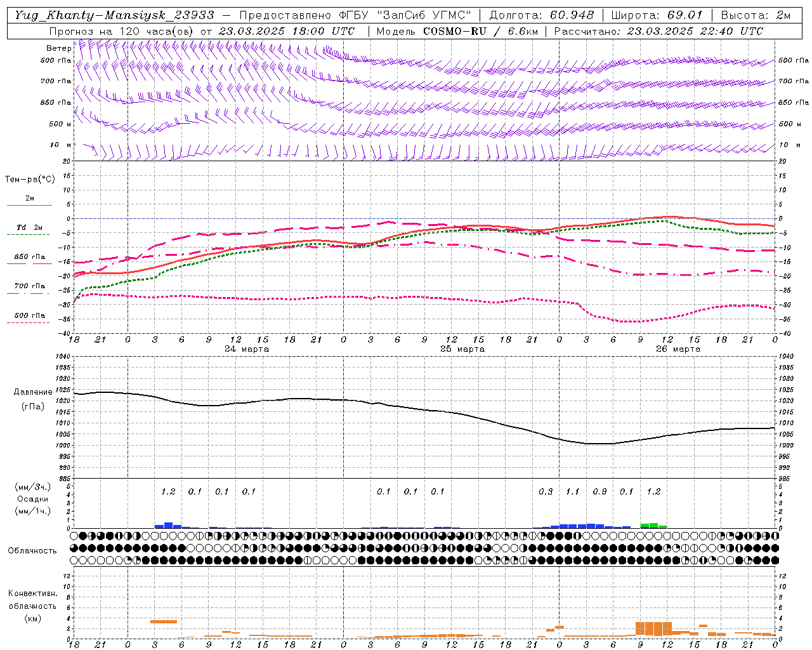The image size is (812, 650).
Task: Click the 'Рассчитано: 23.03.2025 22:40 UTC' text
Action: point(658,31)
